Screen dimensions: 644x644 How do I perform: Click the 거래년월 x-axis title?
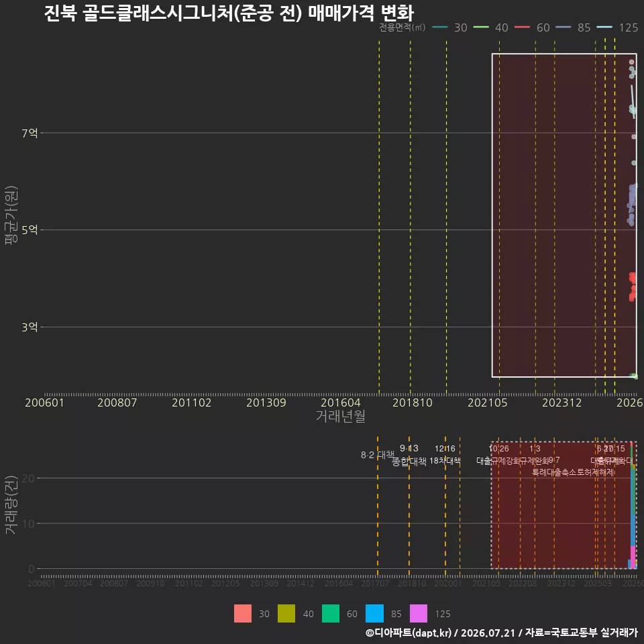[x=341, y=416]
